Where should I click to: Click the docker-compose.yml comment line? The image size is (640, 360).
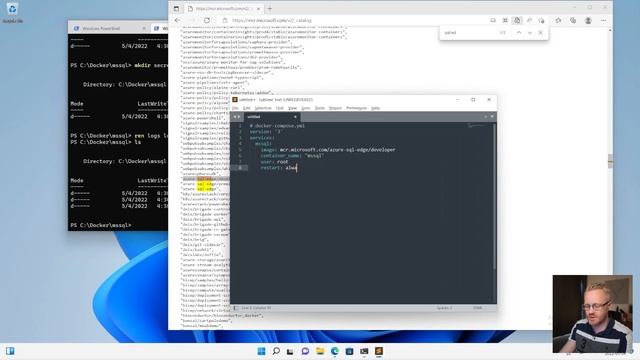point(277,126)
